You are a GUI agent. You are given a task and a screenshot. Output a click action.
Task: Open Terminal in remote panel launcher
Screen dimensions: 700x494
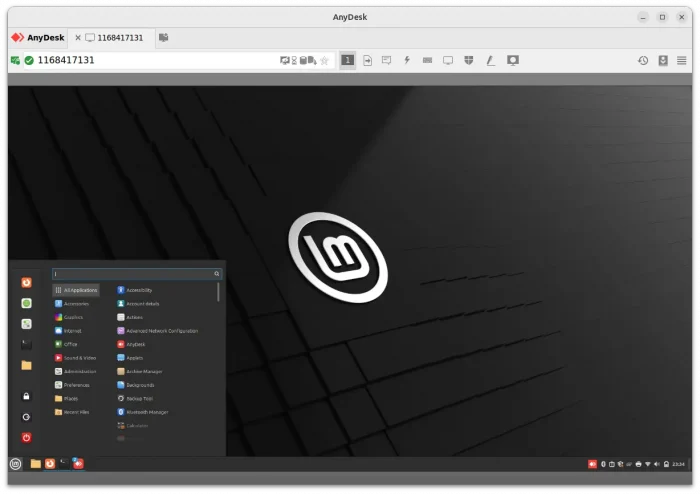click(64, 464)
